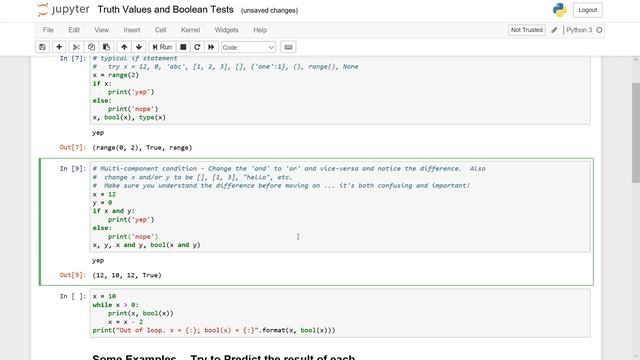The height and width of the screenshot is (360, 640).
Task: Click the Python 3 kernel name
Action: click(x=579, y=30)
